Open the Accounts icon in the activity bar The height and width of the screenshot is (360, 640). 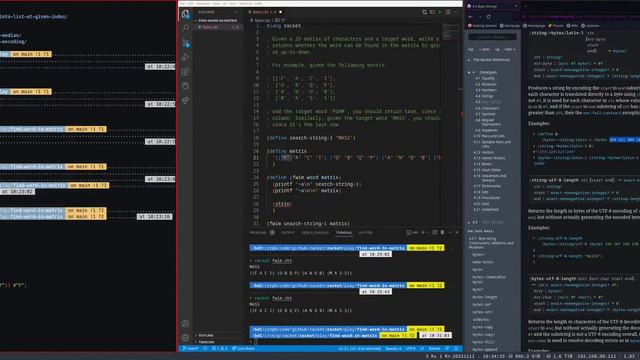pyautogui.click(x=186, y=324)
